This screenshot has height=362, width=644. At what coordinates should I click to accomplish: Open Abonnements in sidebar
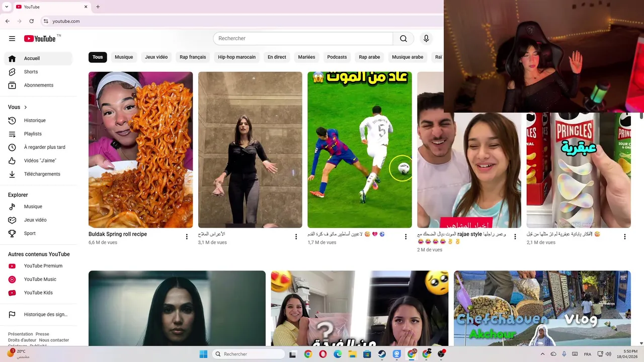[38, 85]
